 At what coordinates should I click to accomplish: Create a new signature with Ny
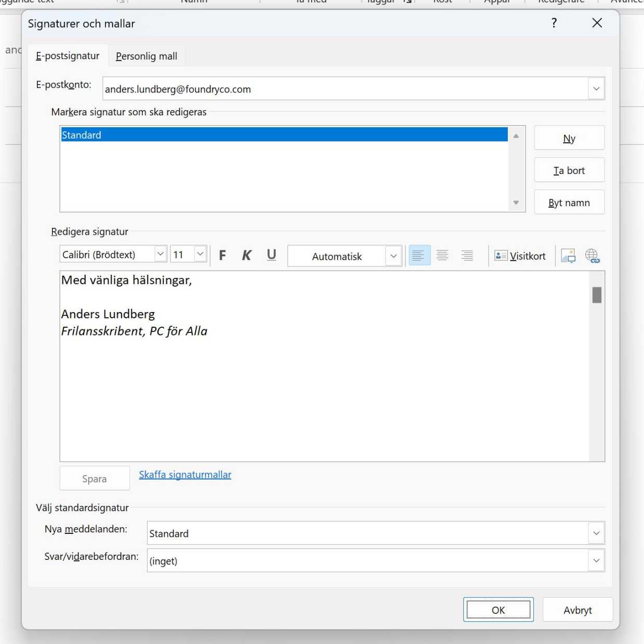[x=569, y=138]
